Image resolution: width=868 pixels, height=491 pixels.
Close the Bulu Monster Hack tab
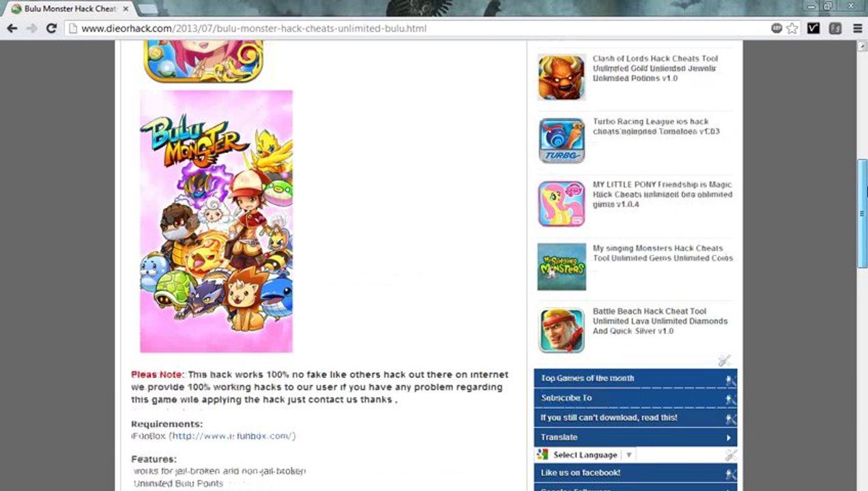pyautogui.click(x=126, y=9)
